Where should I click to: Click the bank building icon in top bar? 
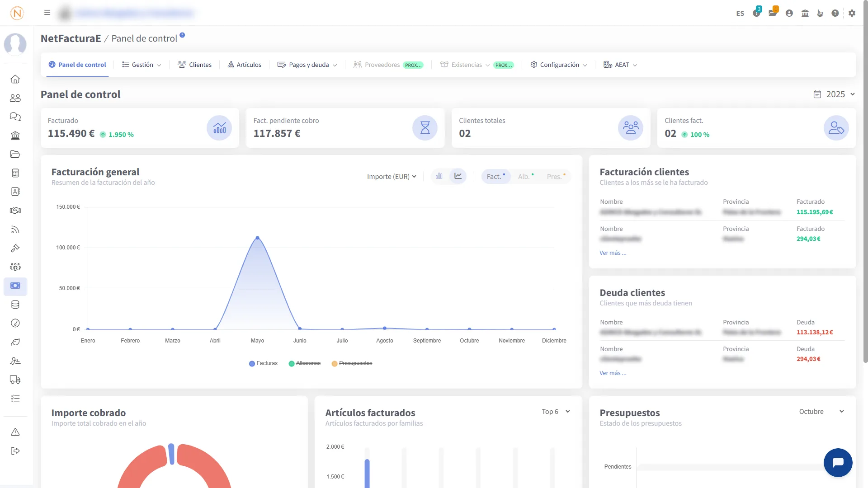[x=805, y=13]
